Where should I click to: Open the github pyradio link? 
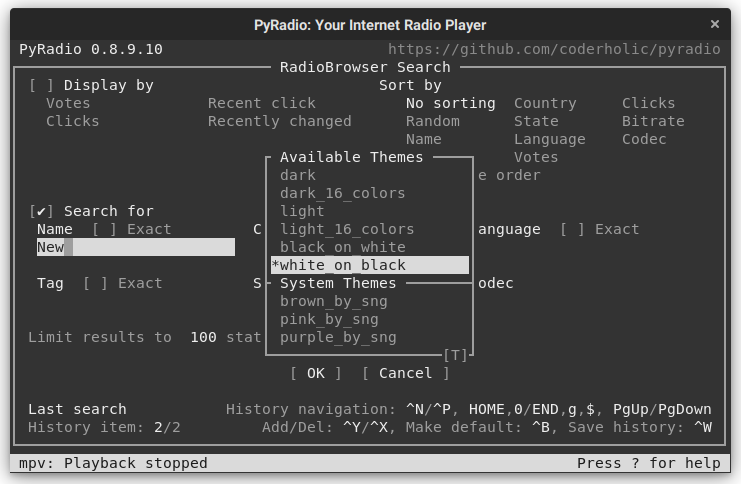554,49
